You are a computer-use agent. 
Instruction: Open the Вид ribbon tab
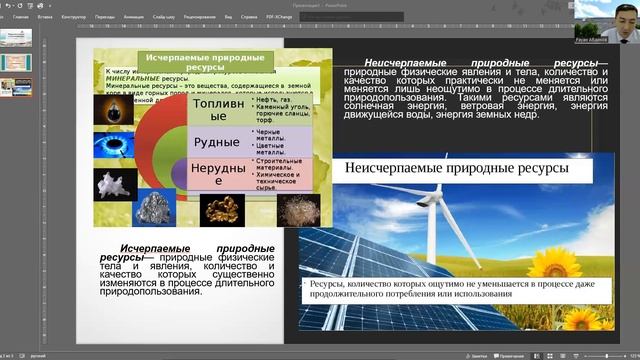point(228,17)
